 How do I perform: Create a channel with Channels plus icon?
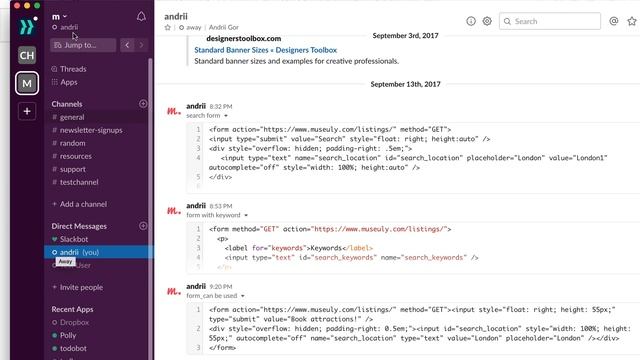[143, 104]
